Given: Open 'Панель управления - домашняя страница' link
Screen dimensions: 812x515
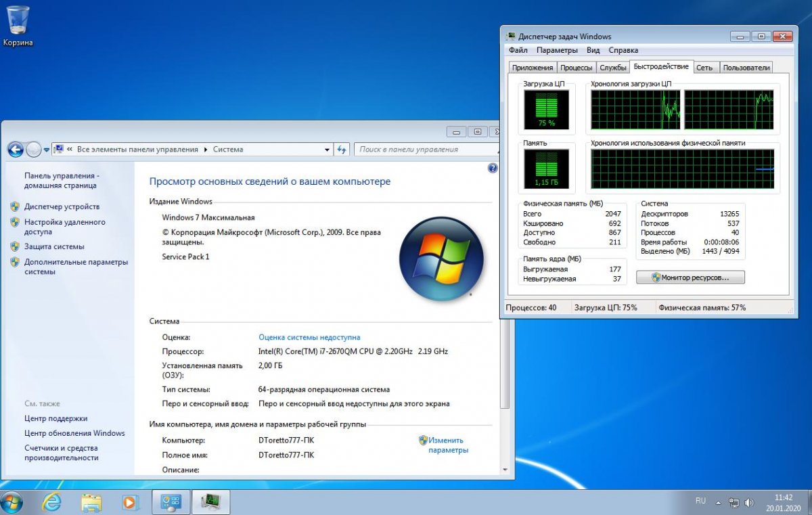Looking at the screenshot, I should [x=62, y=180].
